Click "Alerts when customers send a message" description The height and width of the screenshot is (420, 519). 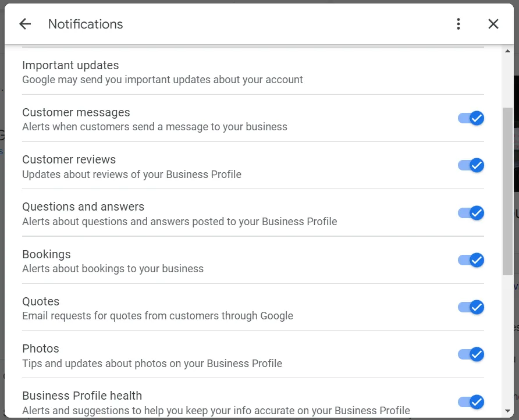pyautogui.click(x=155, y=127)
